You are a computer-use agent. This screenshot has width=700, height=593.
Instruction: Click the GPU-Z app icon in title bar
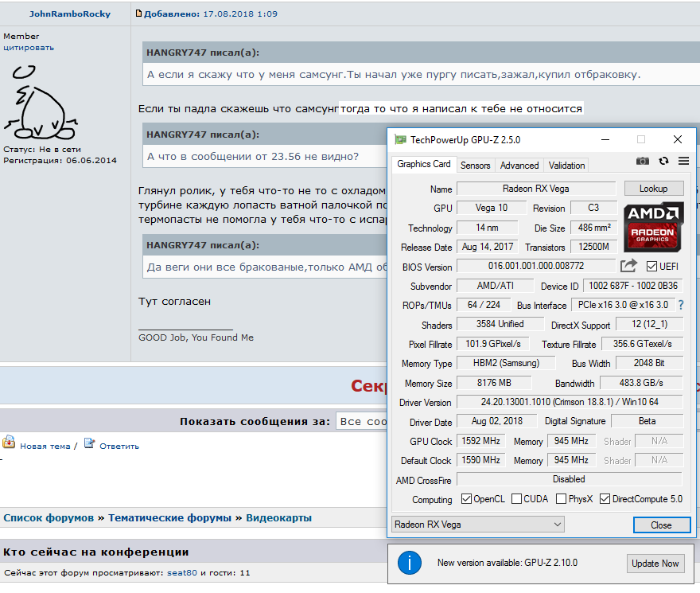coord(400,140)
